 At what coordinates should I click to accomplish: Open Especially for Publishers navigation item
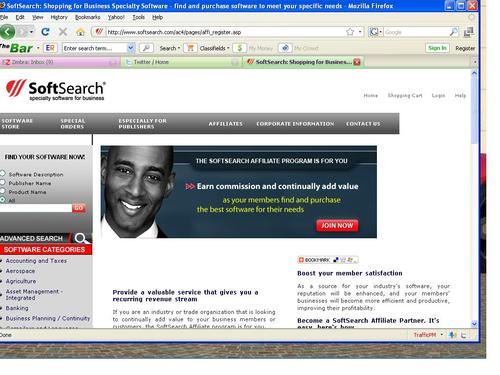142,124
